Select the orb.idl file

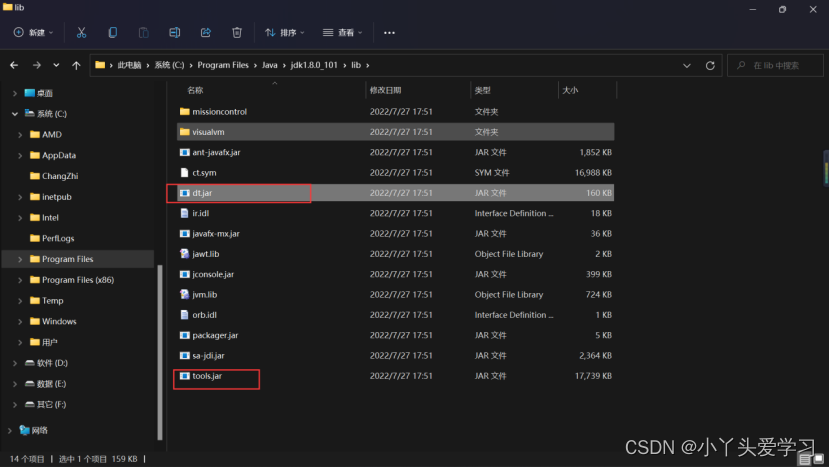click(x=395, y=315)
